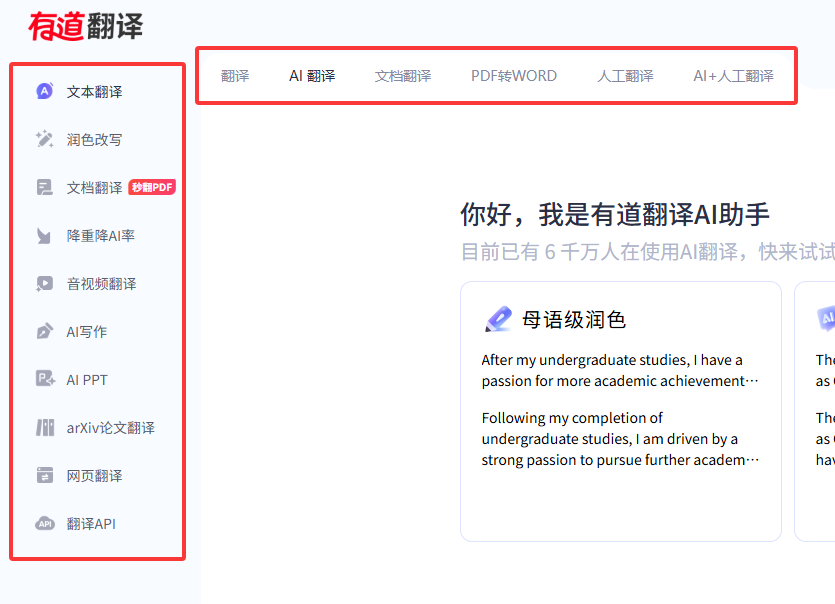Click the 文本翻译 sidebar icon
This screenshot has height=604, width=835.
point(45,91)
